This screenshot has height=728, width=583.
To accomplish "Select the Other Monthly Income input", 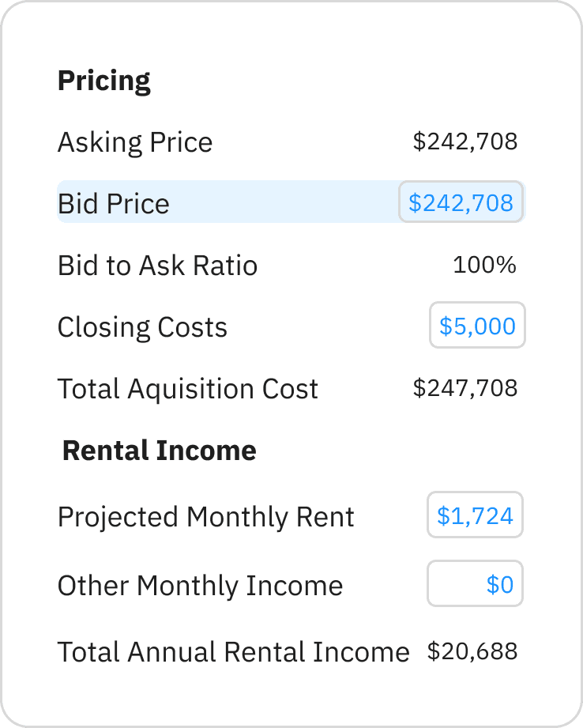I will point(475,584).
